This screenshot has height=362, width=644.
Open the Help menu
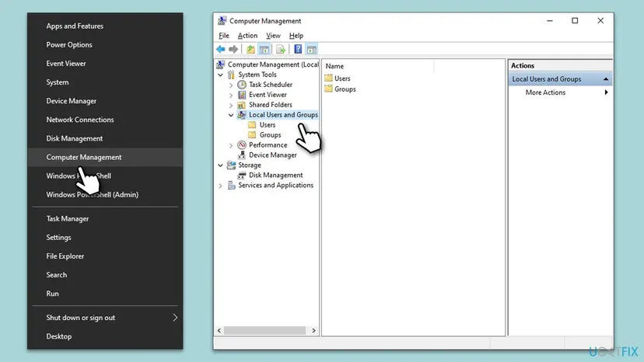tap(296, 36)
